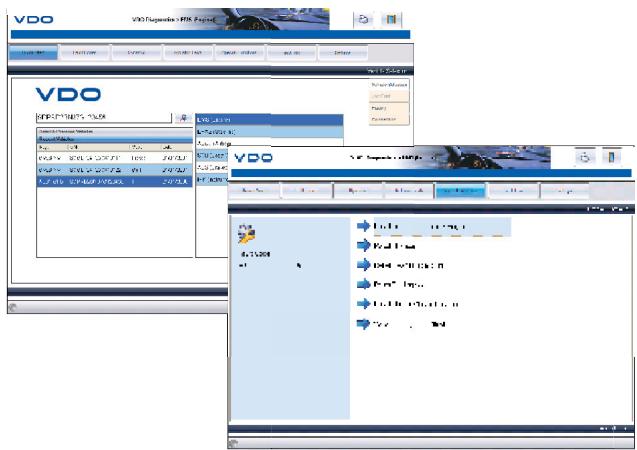Select the first white row in the recent vehicles table
The image size is (637, 450).
115,158
